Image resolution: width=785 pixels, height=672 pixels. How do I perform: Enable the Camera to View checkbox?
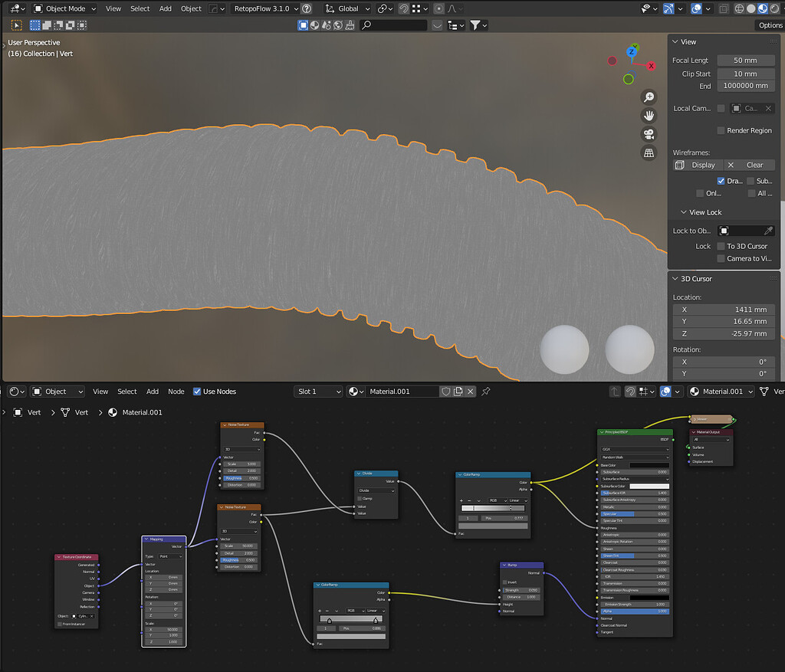721,259
